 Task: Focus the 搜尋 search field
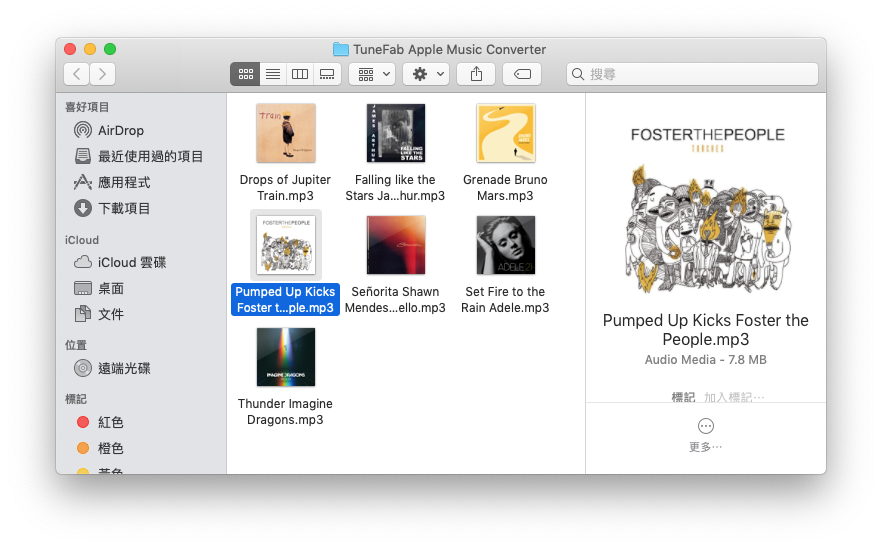692,74
